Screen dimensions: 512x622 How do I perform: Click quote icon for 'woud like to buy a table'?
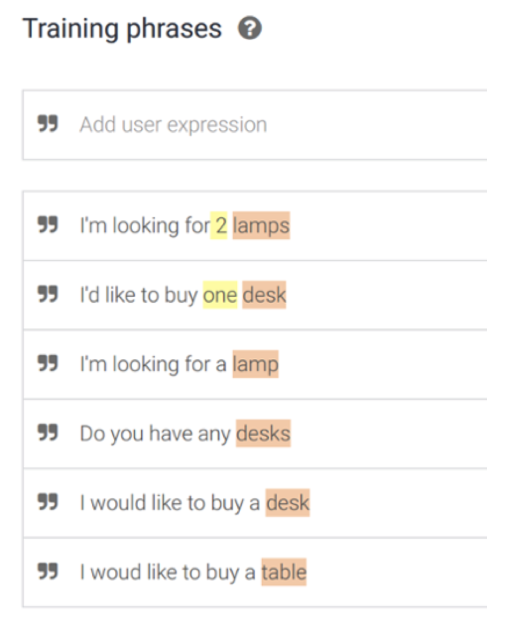point(48,571)
